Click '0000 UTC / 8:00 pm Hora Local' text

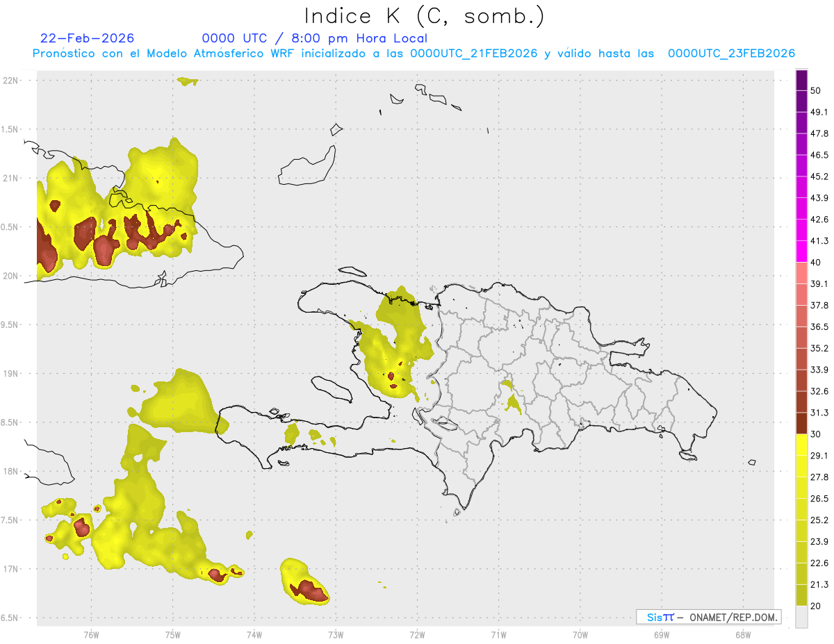[x=314, y=38]
